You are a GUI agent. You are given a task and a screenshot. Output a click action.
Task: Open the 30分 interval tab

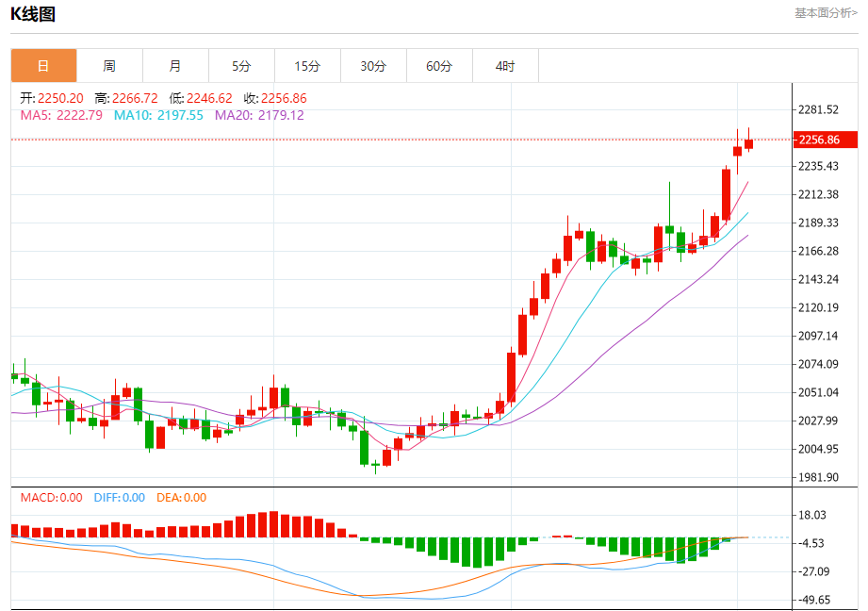pyautogui.click(x=373, y=66)
